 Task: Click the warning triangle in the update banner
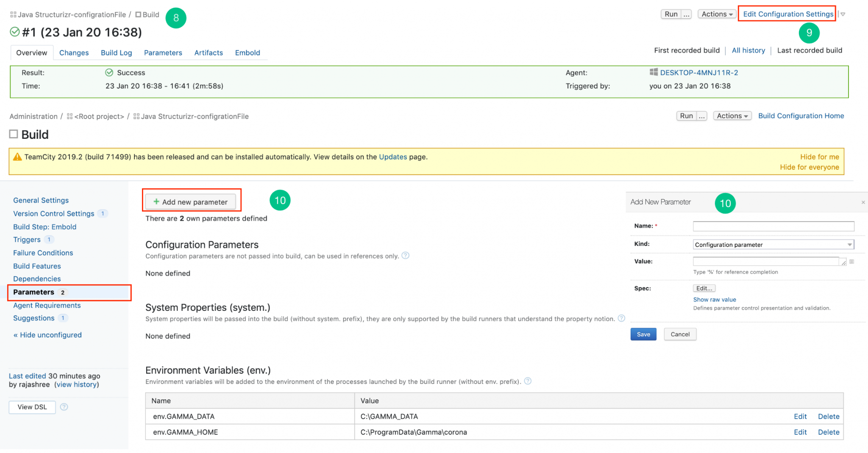(17, 157)
